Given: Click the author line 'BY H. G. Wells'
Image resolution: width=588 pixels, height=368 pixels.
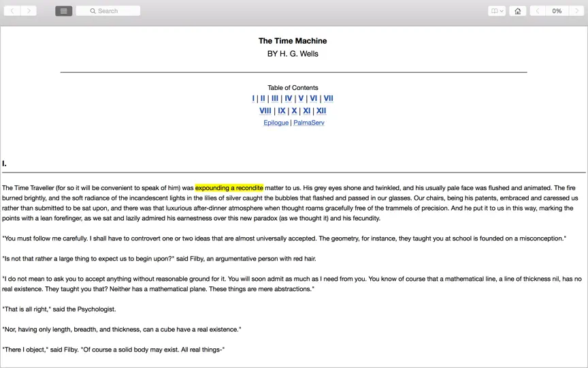Looking at the screenshot, I should click(293, 54).
